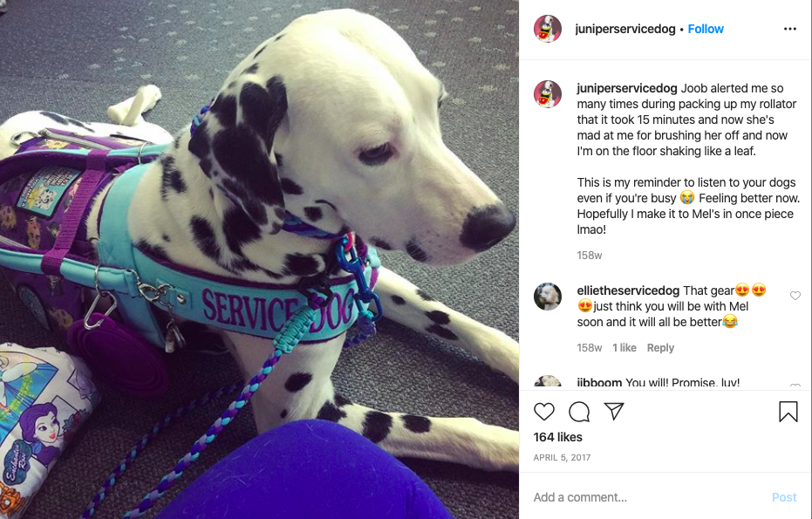Click the Dalmatian service dog photo
Viewport: 812px width, 519px height.
tap(259, 260)
